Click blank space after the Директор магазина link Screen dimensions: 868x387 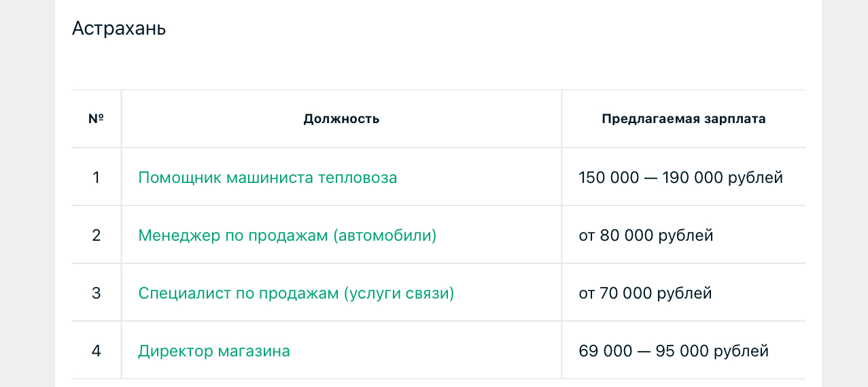pyautogui.click(x=425, y=351)
